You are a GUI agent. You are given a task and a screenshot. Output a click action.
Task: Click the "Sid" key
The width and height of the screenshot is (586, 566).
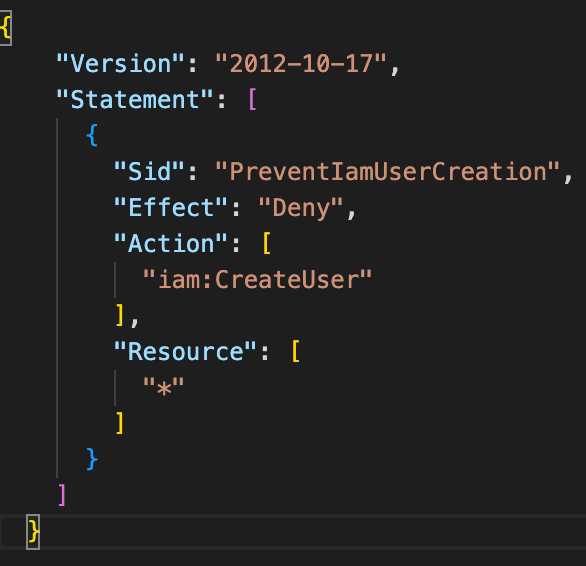click(x=149, y=171)
